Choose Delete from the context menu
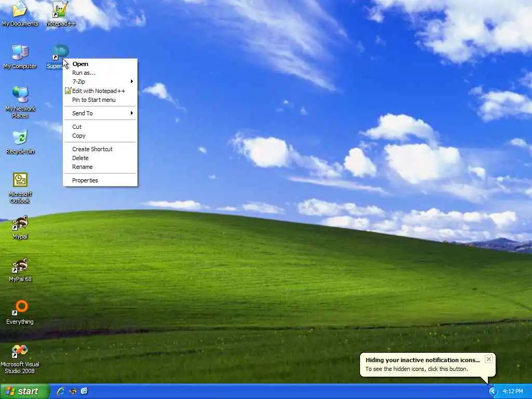 point(100,158)
